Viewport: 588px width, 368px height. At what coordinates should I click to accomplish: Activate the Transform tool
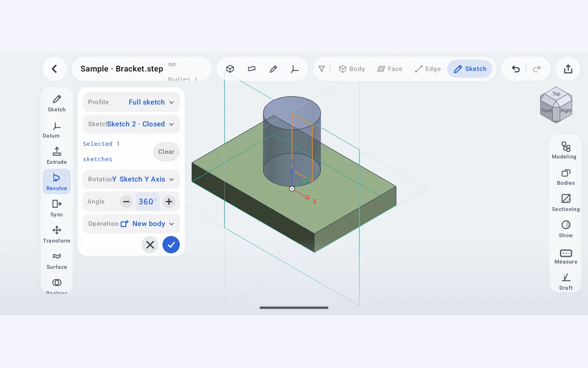click(x=57, y=234)
